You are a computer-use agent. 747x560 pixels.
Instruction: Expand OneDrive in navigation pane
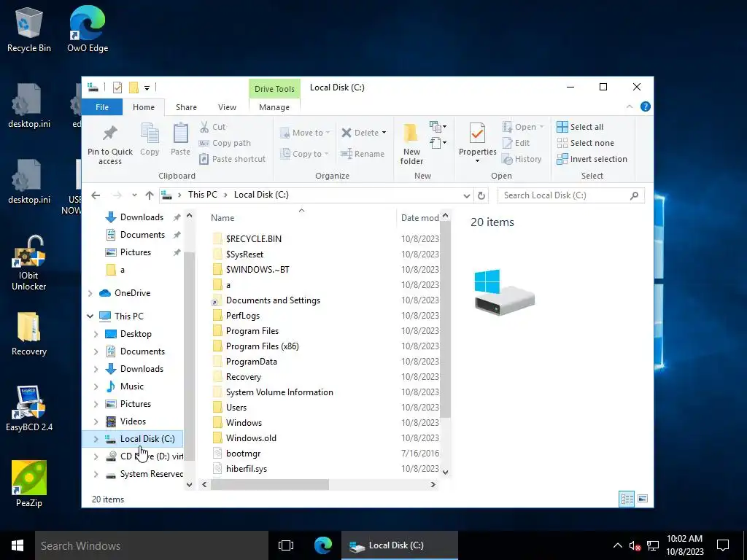click(90, 293)
